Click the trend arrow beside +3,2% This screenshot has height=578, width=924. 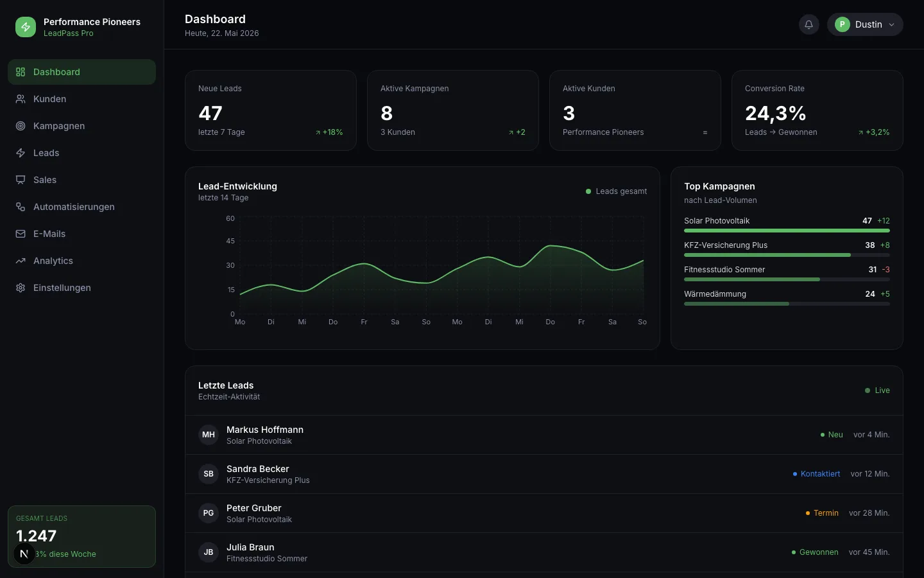coord(860,133)
